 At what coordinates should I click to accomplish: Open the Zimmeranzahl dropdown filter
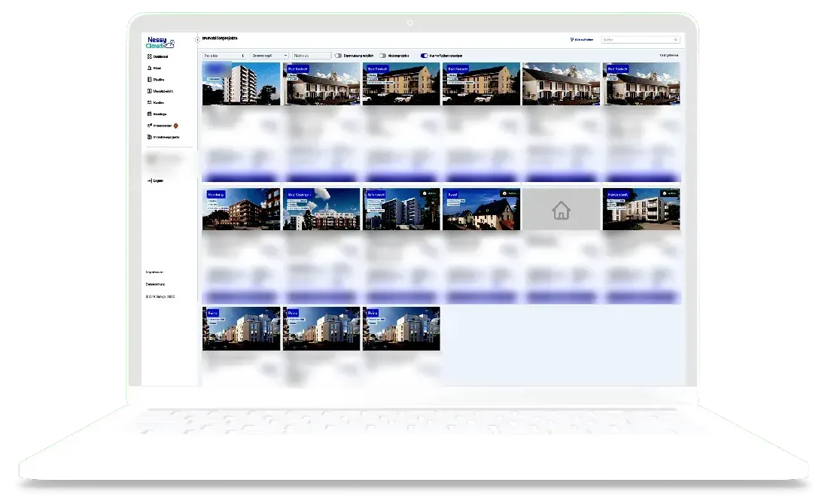tap(269, 56)
